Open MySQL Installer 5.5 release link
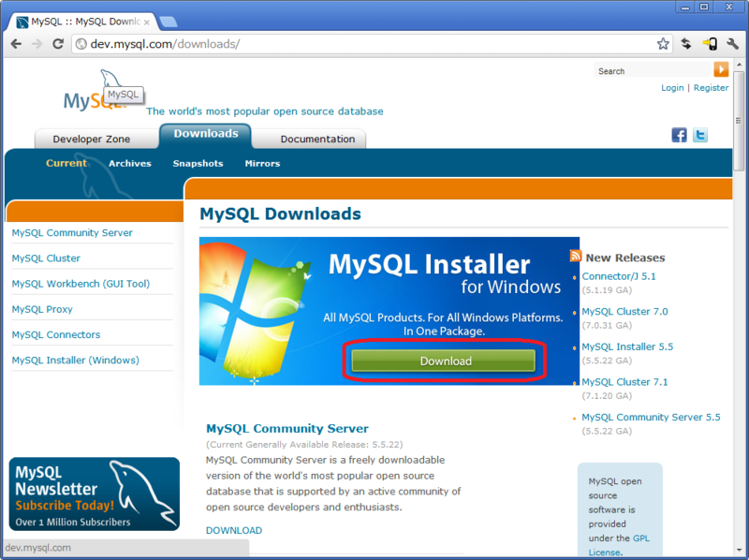The image size is (749, 560). [x=627, y=346]
